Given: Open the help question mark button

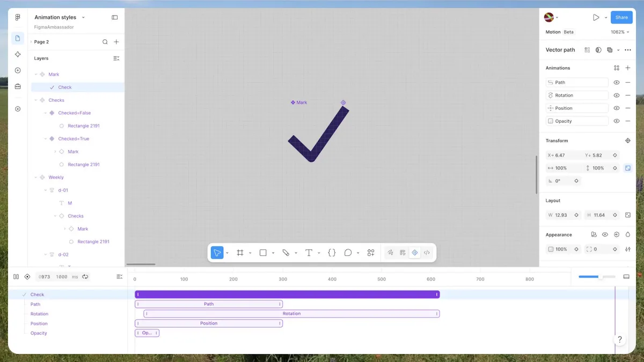Looking at the screenshot, I should point(620,339).
